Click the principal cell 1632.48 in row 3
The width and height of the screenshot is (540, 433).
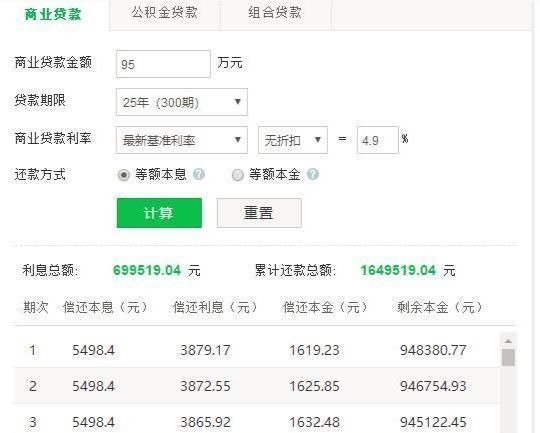click(314, 422)
